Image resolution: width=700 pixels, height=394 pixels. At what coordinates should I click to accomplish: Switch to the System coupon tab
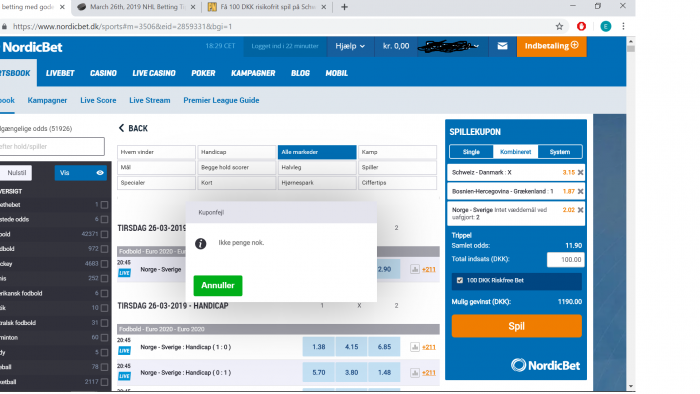(x=560, y=152)
